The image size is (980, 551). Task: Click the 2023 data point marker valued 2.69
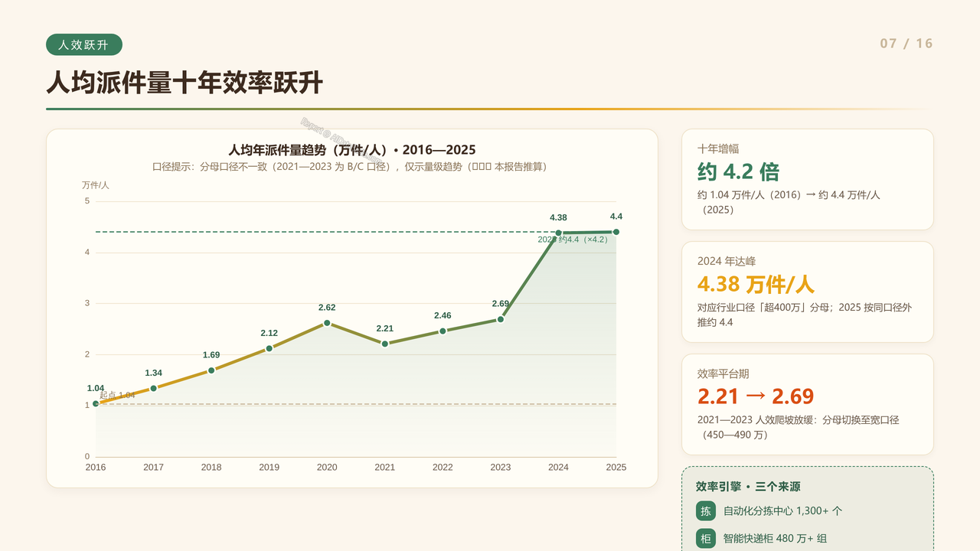(501, 319)
